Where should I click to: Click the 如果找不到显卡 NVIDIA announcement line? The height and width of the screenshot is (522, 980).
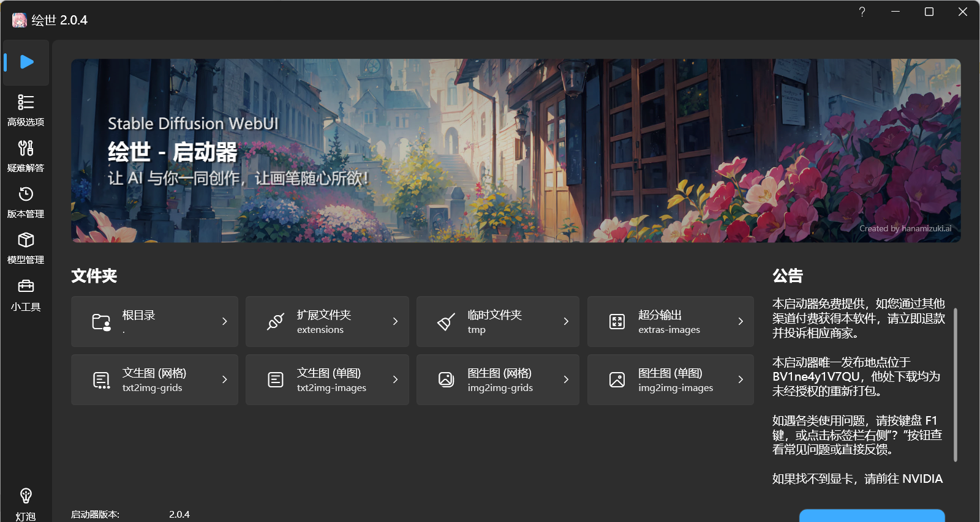pos(858,479)
